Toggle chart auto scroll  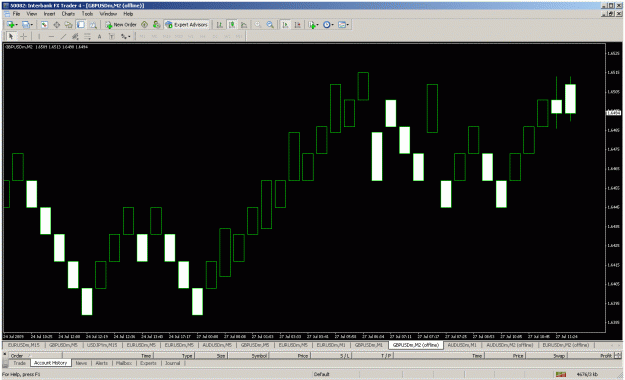[x=285, y=25]
